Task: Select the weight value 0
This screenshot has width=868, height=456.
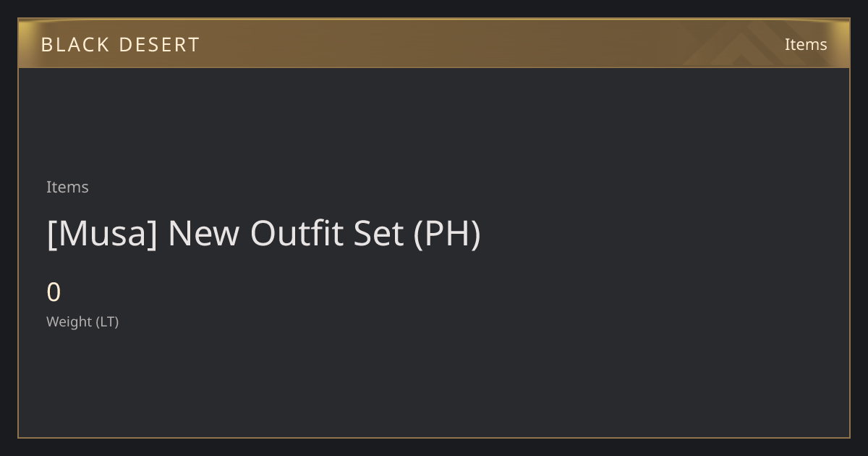Action: [x=54, y=292]
